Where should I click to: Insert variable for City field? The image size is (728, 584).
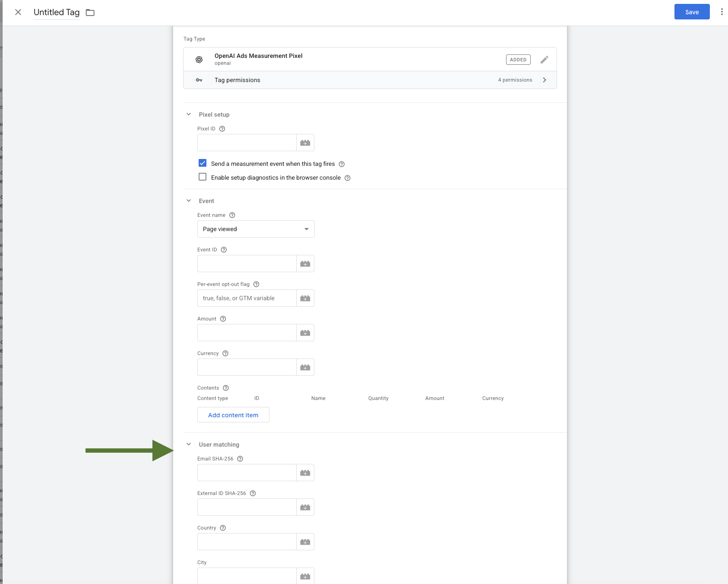click(x=305, y=576)
